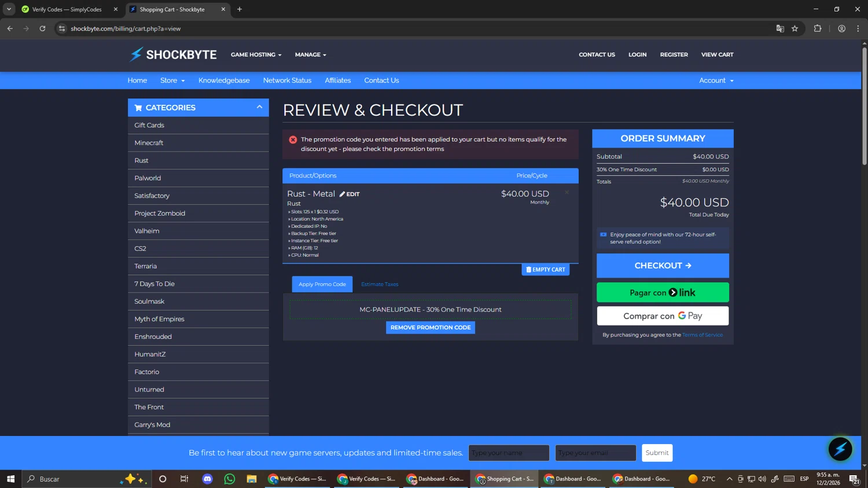Open the Store dropdown in the blue navbar
868x488 pixels.
172,80
